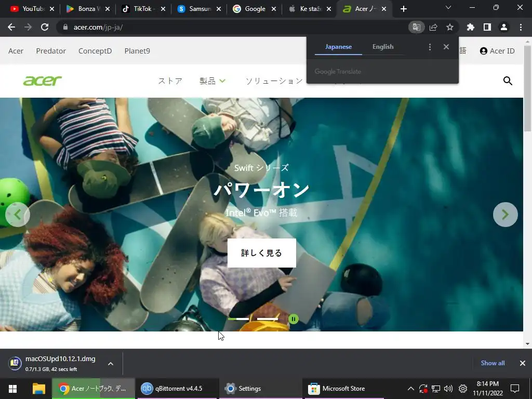Image resolution: width=532 pixels, height=399 pixels.
Task: Switch to the YouTube browser tab
Action: pos(27,9)
